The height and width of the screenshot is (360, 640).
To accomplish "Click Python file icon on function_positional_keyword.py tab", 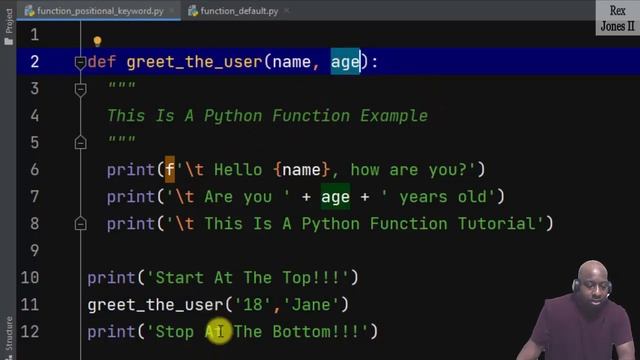I will coord(29,11).
